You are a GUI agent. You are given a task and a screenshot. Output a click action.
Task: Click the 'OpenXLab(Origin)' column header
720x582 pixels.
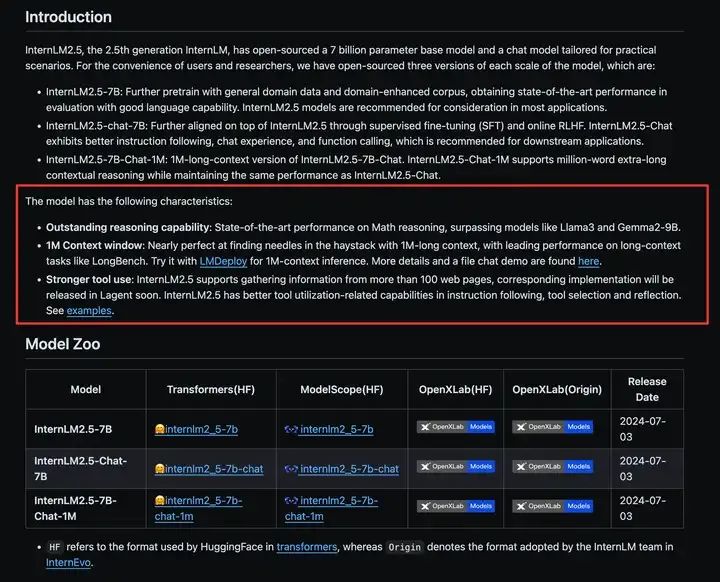point(557,390)
